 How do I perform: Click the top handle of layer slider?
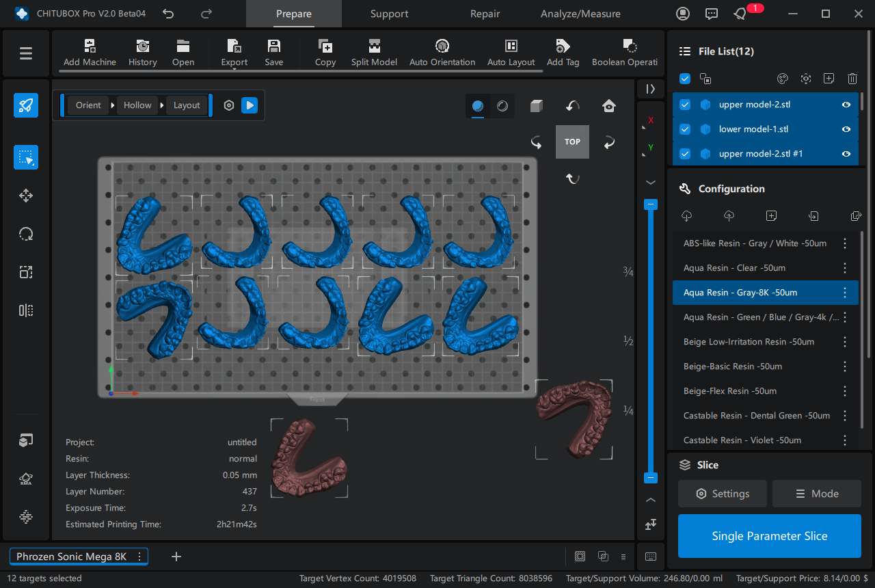pyautogui.click(x=651, y=204)
